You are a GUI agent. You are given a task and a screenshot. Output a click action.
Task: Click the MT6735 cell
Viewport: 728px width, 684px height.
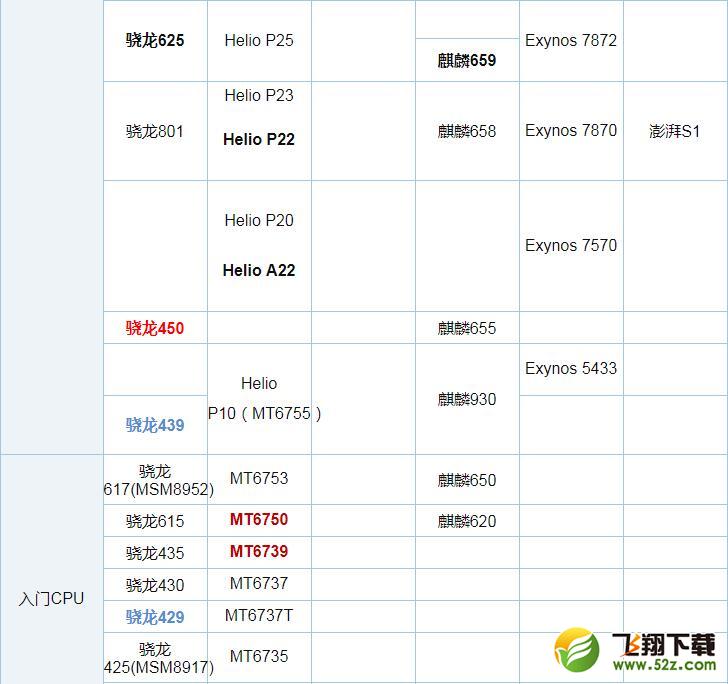pyautogui.click(x=259, y=656)
